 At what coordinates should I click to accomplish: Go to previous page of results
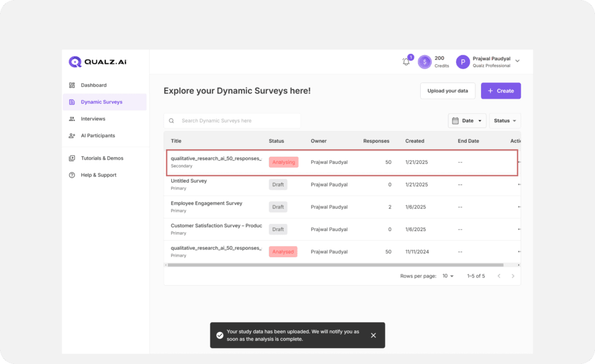(x=499, y=276)
